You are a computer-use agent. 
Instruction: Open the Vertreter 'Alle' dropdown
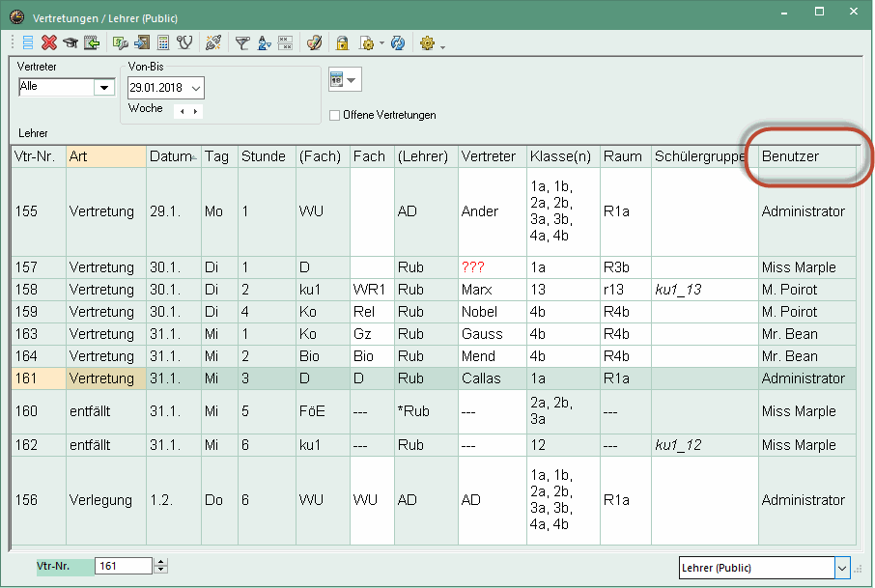(103, 87)
